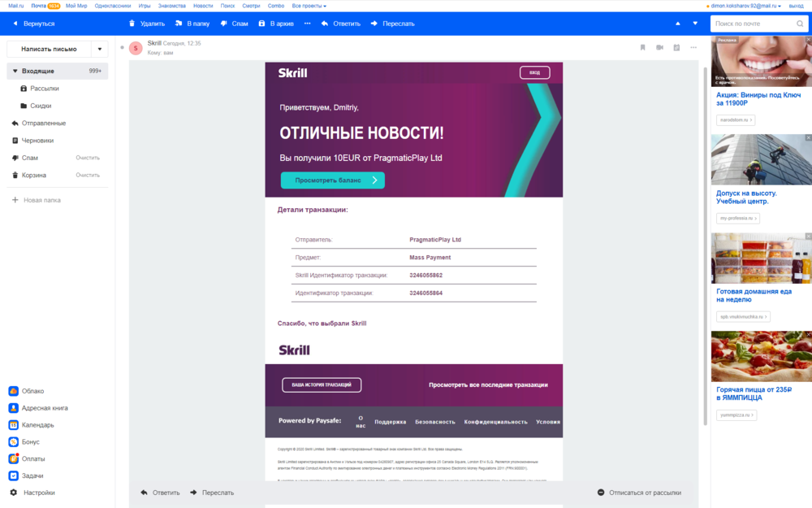Click Отписаться от рассылки
This screenshot has width=812, height=508.
click(639, 493)
